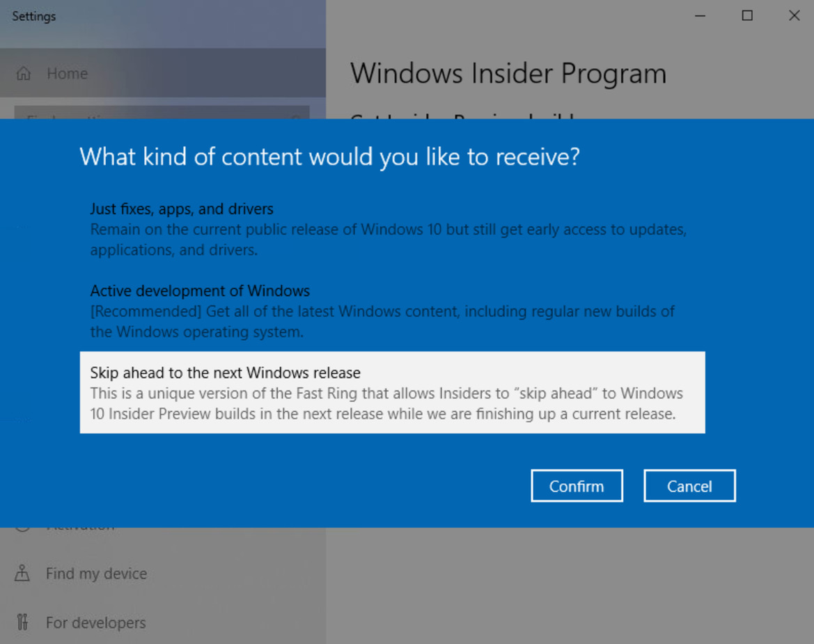Minimize the Settings window
This screenshot has width=814, height=644.
pos(700,16)
